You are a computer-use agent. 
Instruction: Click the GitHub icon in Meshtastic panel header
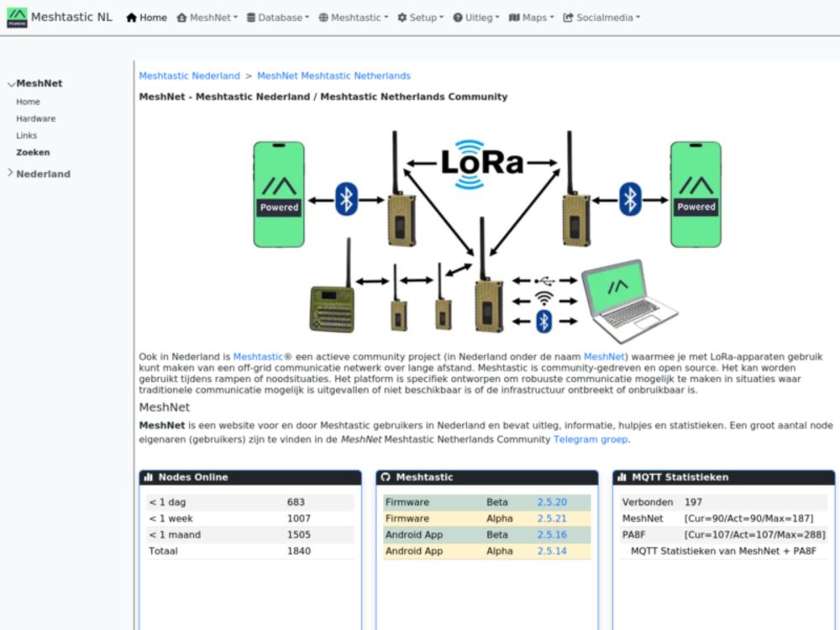pos(386,477)
